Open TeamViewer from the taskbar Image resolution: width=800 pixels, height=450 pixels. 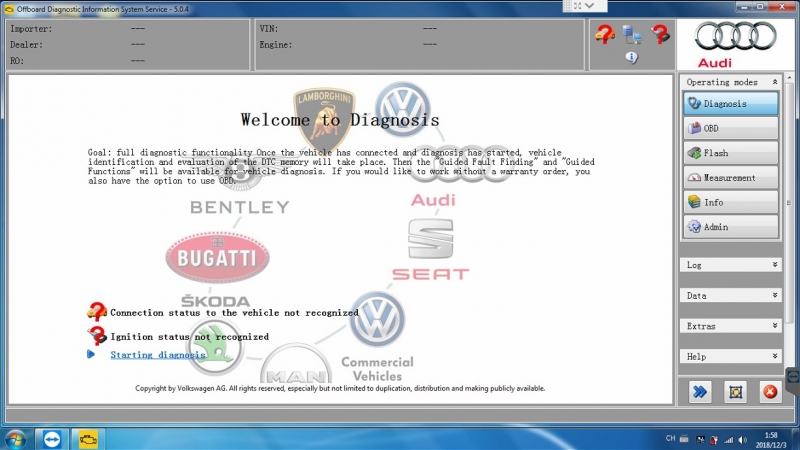pyautogui.click(x=52, y=439)
